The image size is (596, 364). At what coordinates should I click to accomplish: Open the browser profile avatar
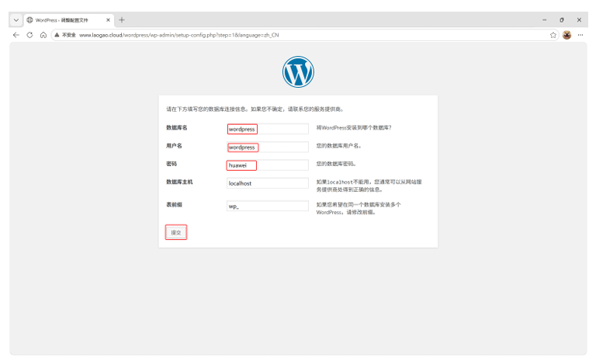(567, 35)
